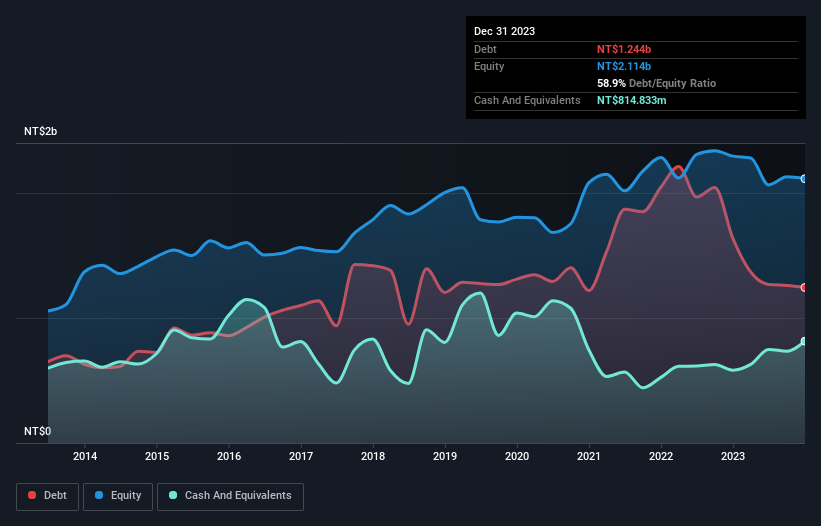
Task: Click the 2014 x-axis label
Action: (x=85, y=456)
